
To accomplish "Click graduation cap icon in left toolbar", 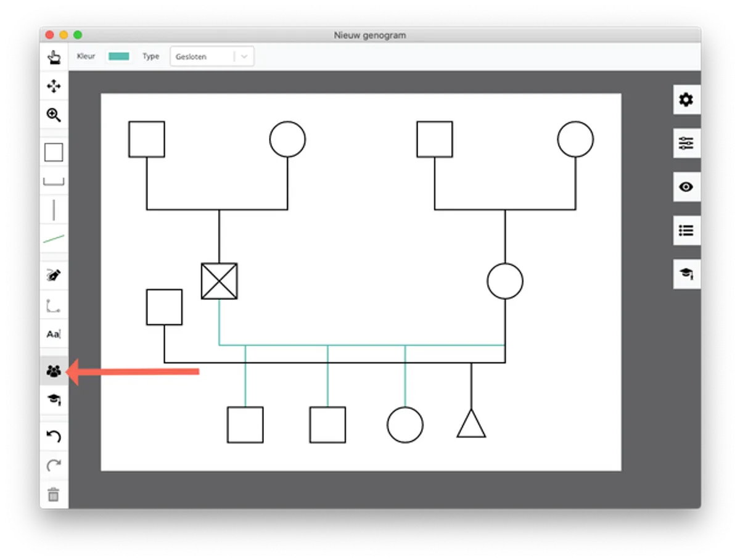I will tap(54, 400).
